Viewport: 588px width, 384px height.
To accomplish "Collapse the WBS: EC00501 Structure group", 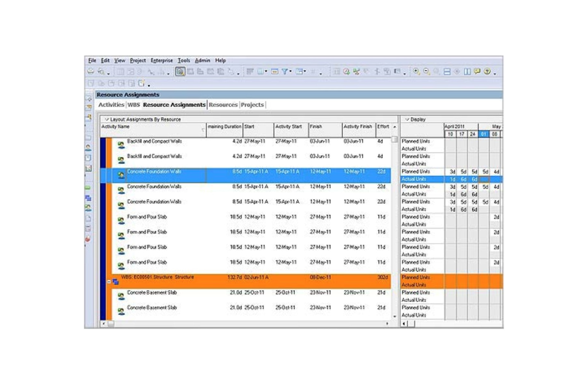I will (x=109, y=281).
